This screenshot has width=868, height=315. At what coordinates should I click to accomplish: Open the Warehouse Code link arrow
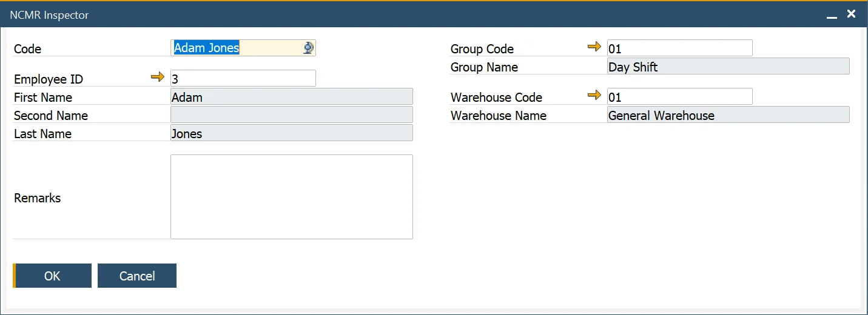(x=594, y=96)
